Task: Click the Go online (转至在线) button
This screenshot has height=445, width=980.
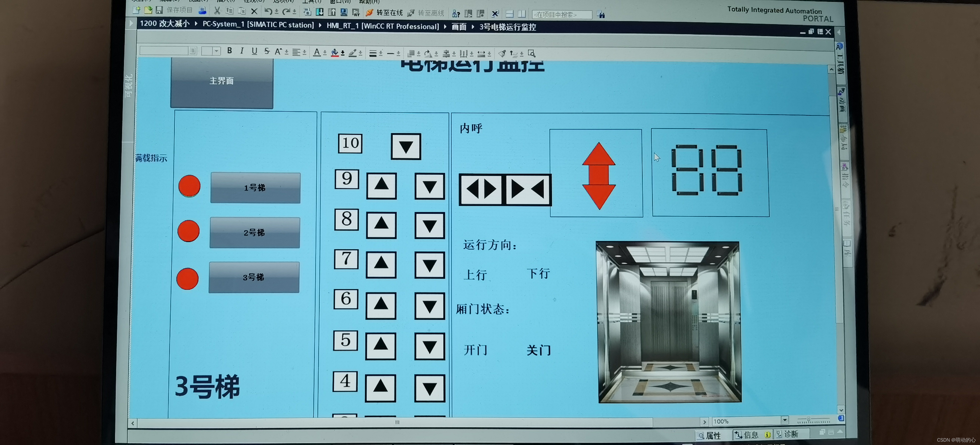Action: coord(385,13)
